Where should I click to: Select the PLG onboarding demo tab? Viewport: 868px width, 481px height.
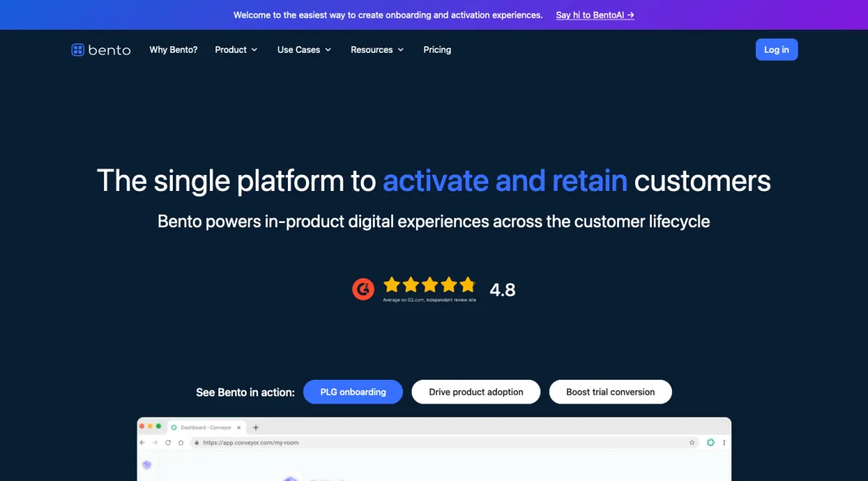(x=353, y=392)
